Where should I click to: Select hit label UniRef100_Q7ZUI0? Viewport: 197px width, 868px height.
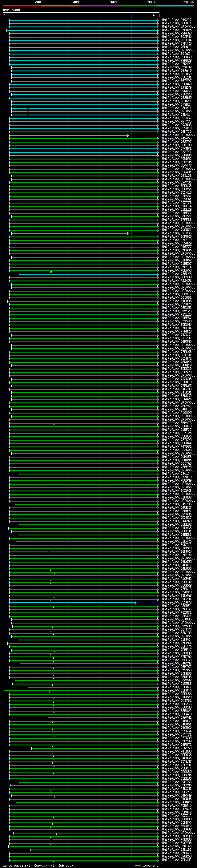point(177,477)
